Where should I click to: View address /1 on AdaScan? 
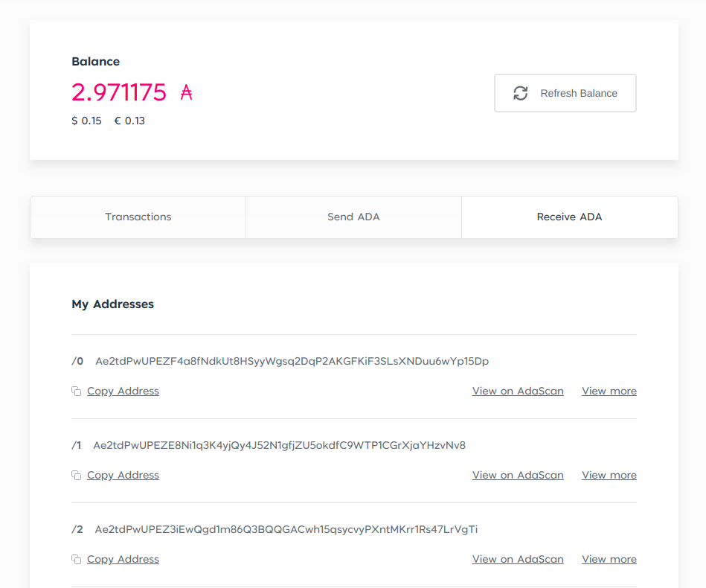point(518,476)
